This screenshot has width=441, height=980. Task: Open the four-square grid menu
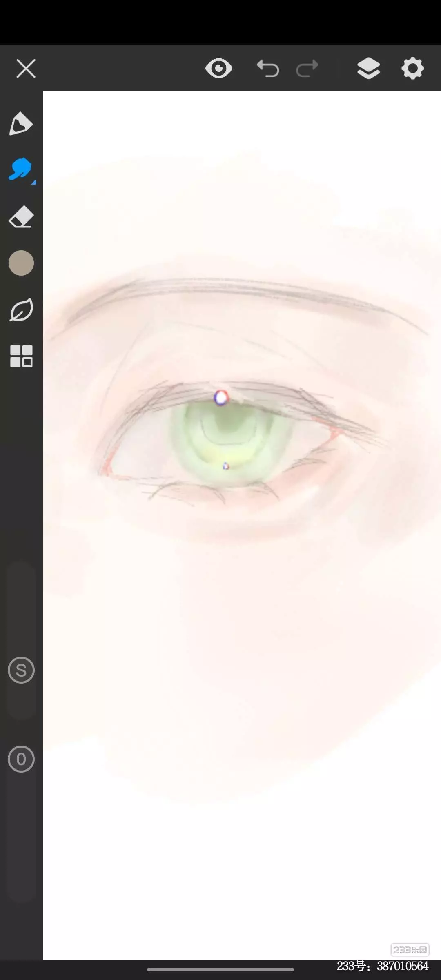pyautogui.click(x=21, y=356)
